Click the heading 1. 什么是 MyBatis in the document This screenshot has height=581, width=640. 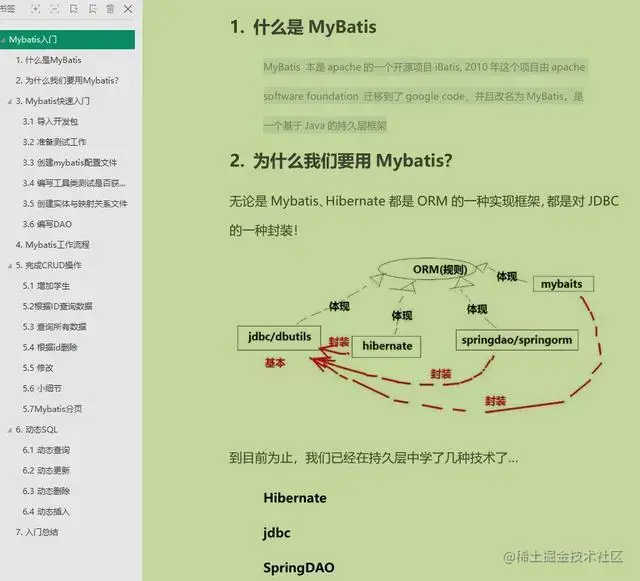(x=303, y=27)
